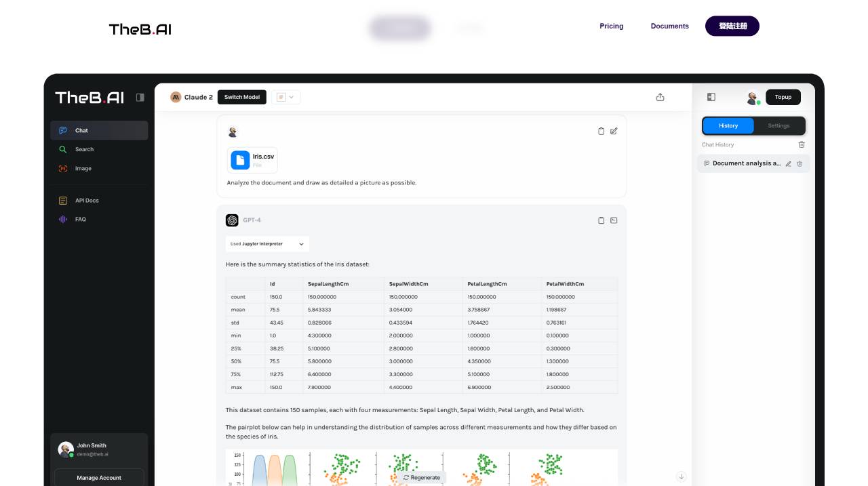Click the Topup button
The width and height of the screenshot is (868, 486).
[783, 97]
